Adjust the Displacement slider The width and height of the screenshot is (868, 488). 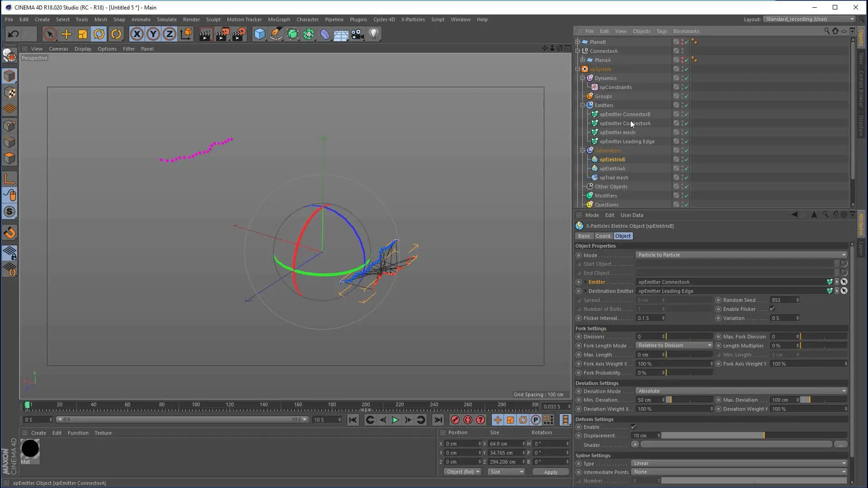tap(754, 436)
